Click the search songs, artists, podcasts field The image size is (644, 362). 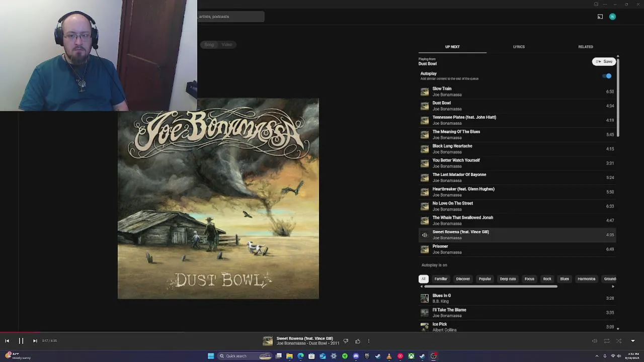tap(231, 17)
